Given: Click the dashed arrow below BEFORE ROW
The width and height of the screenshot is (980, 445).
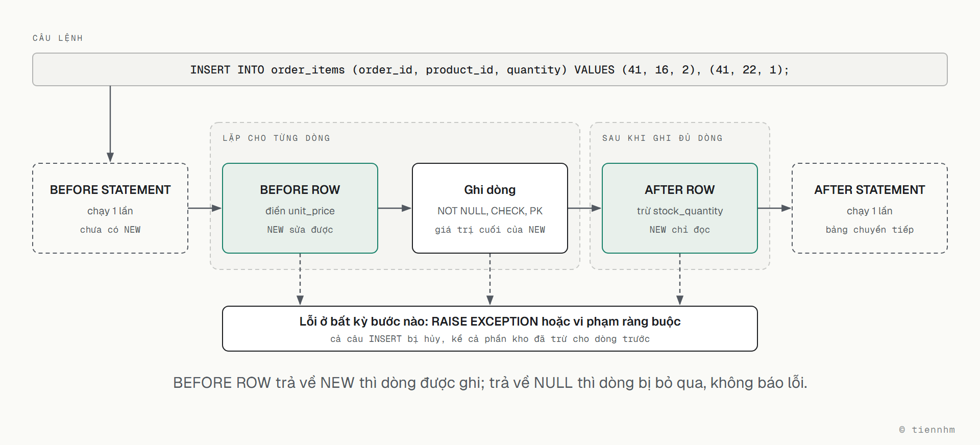Looking at the screenshot, I should (300, 280).
